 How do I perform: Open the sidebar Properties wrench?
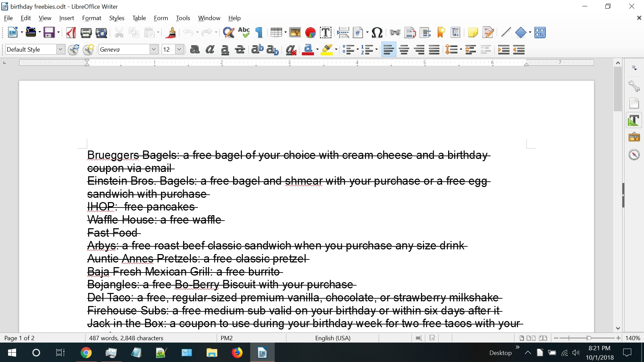[x=634, y=86]
